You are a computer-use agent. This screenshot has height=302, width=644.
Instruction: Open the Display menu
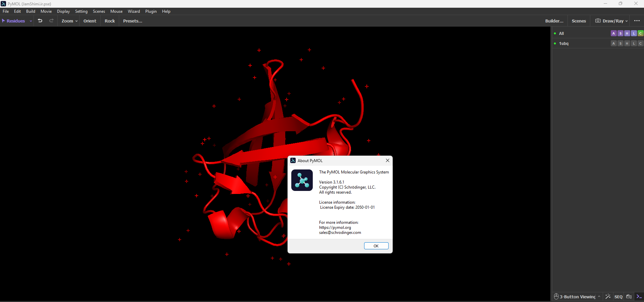(x=63, y=11)
